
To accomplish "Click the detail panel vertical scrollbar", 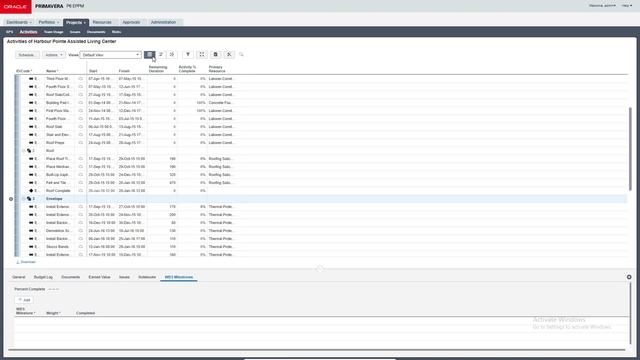I will click(x=630, y=313).
